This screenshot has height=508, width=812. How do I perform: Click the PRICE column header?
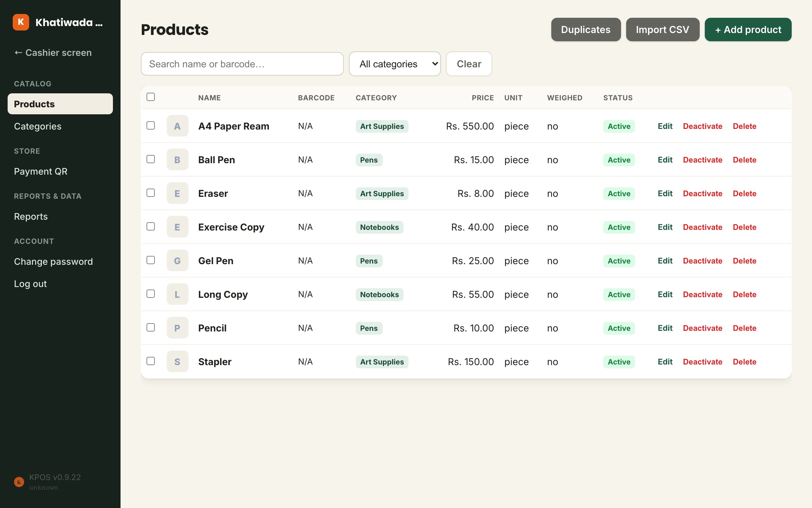pyautogui.click(x=482, y=98)
